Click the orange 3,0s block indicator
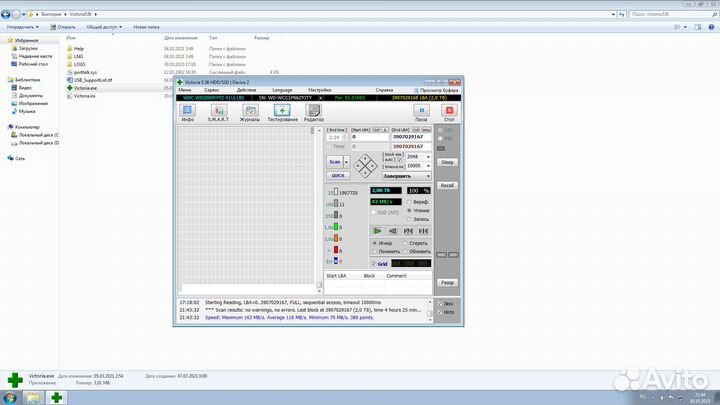 click(x=336, y=238)
